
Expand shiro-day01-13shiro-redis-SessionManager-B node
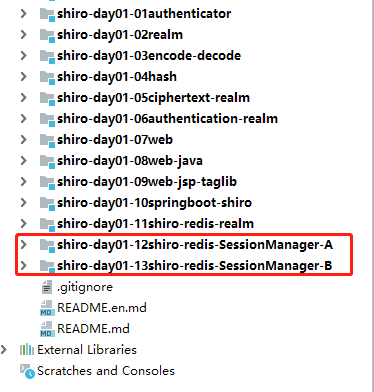point(23,266)
